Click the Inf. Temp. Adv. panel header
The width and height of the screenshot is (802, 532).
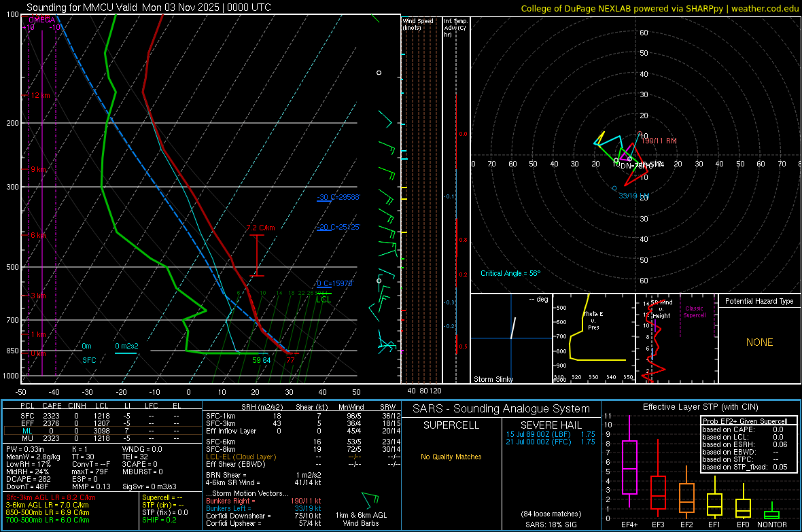pyautogui.click(x=455, y=28)
